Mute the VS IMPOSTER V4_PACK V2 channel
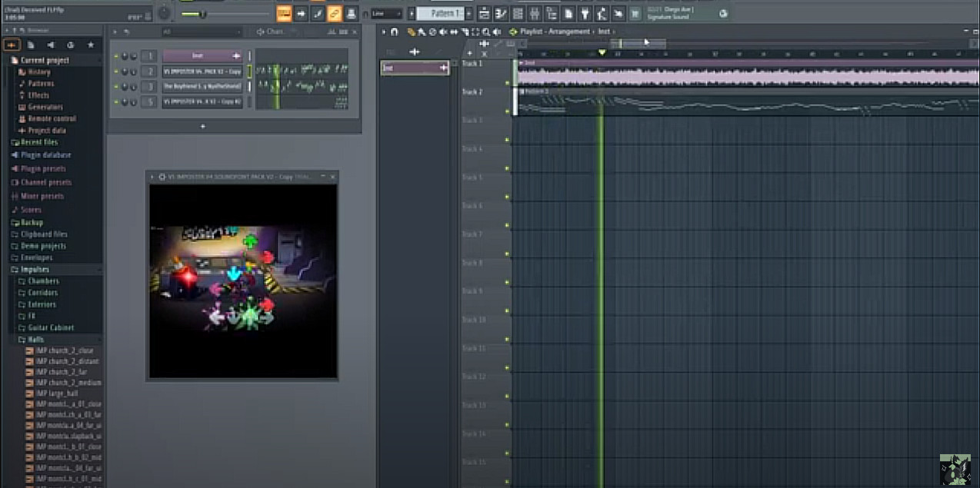The image size is (980, 488). [115, 71]
